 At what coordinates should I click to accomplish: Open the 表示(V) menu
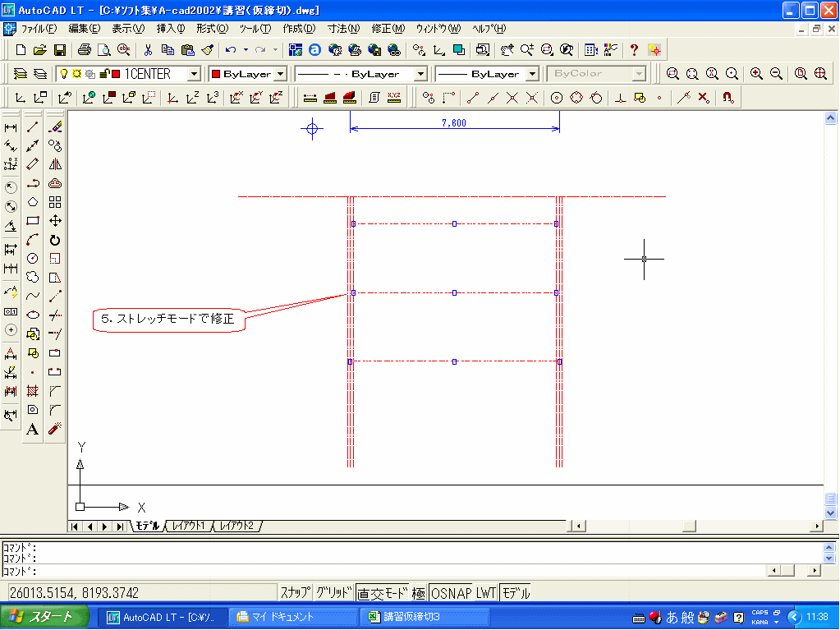click(x=128, y=29)
